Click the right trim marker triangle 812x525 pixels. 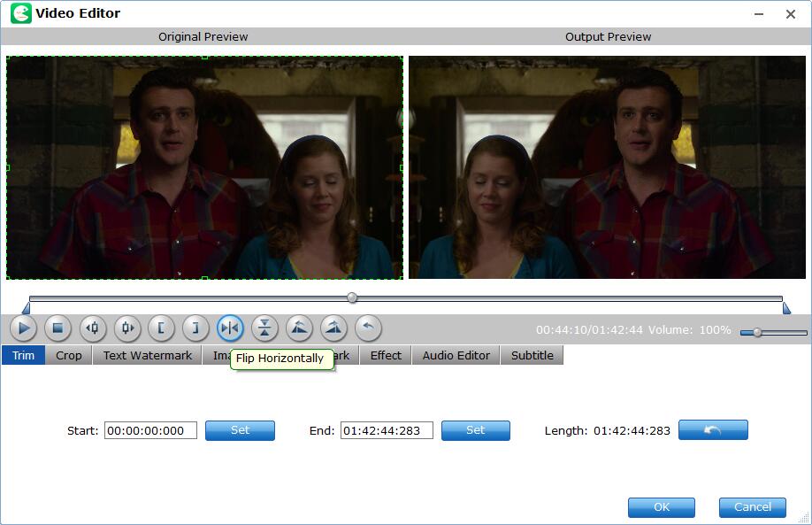pos(786,308)
